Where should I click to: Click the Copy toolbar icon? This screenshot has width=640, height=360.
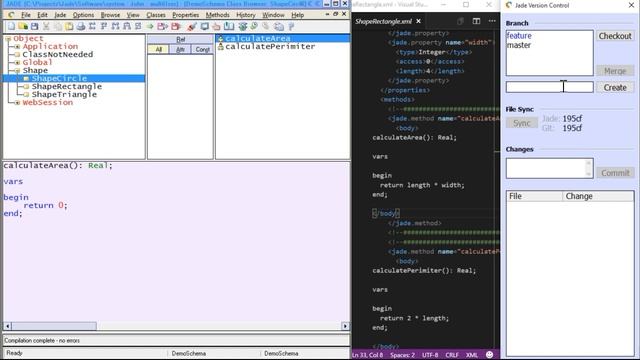[58, 27]
